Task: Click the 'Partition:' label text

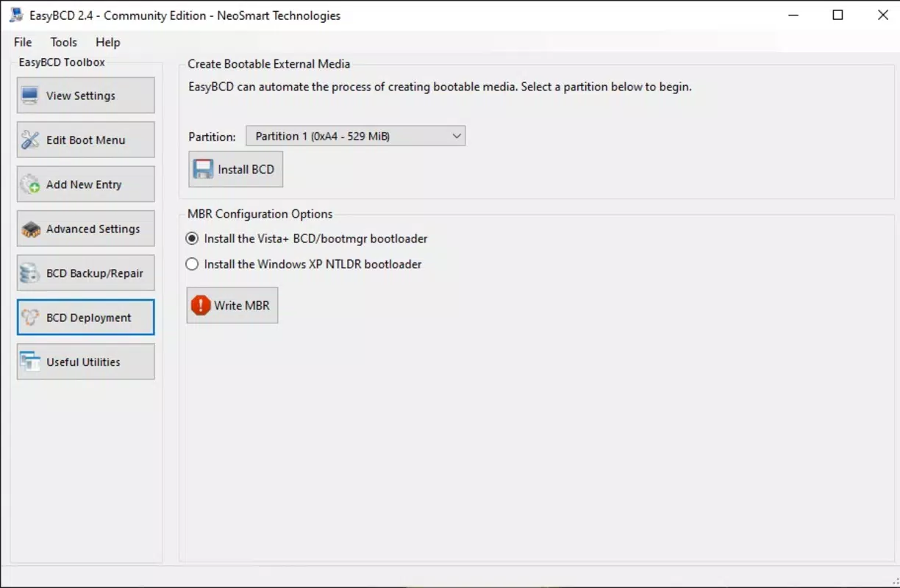Action: click(213, 136)
